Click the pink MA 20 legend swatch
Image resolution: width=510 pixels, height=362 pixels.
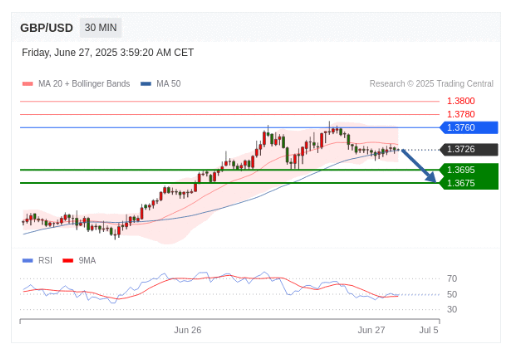click(27, 84)
